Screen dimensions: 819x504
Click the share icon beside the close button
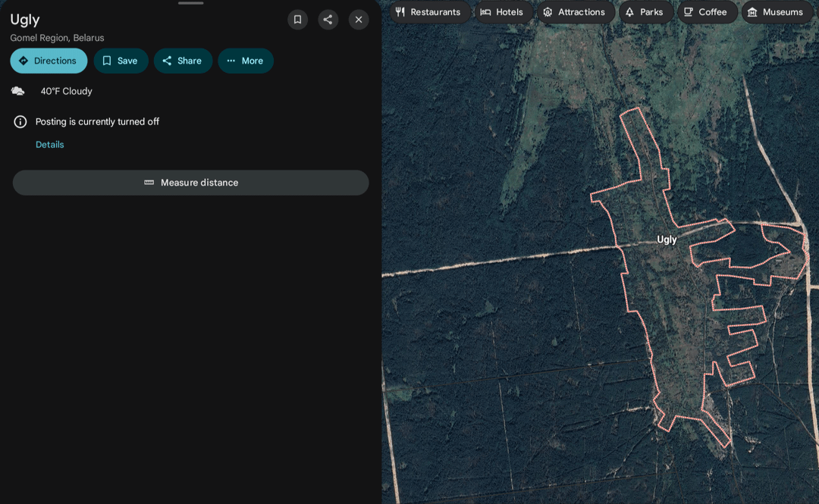tap(328, 20)
